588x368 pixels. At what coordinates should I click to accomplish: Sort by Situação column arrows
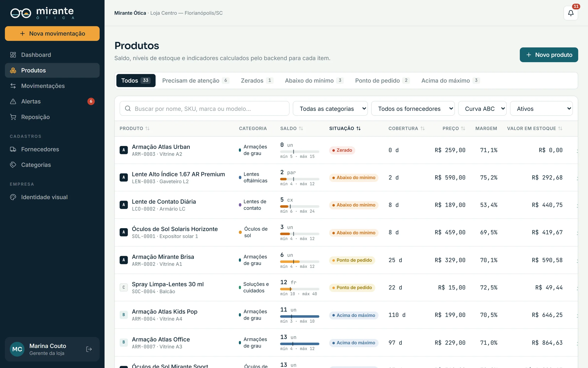358,128
